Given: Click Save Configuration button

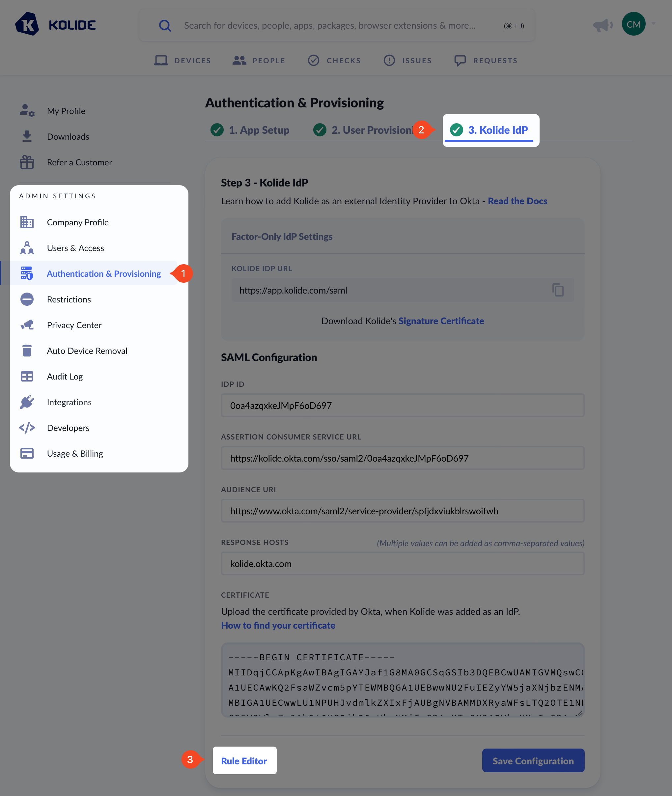Looking at the screenshot, I should click(x=533, y=760).
